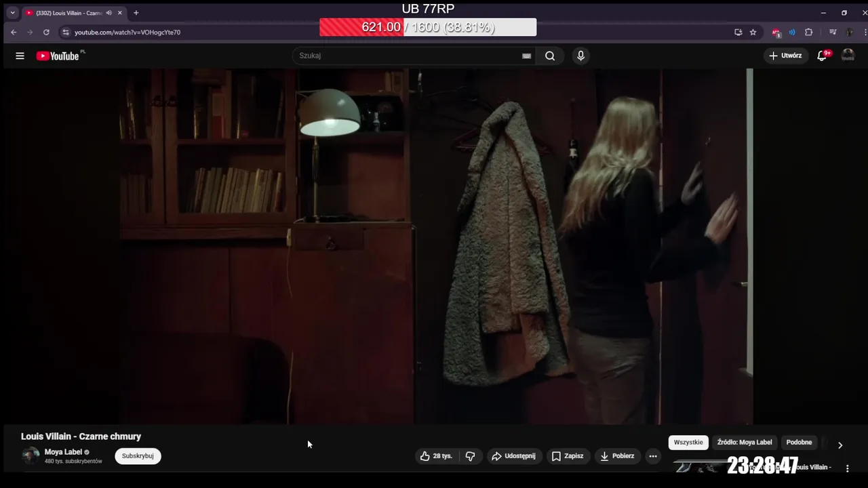Viewport: 868px width, 488px height.
Task: Click the 480 tys. subskrybentów text
Action: tap(73, 462)
